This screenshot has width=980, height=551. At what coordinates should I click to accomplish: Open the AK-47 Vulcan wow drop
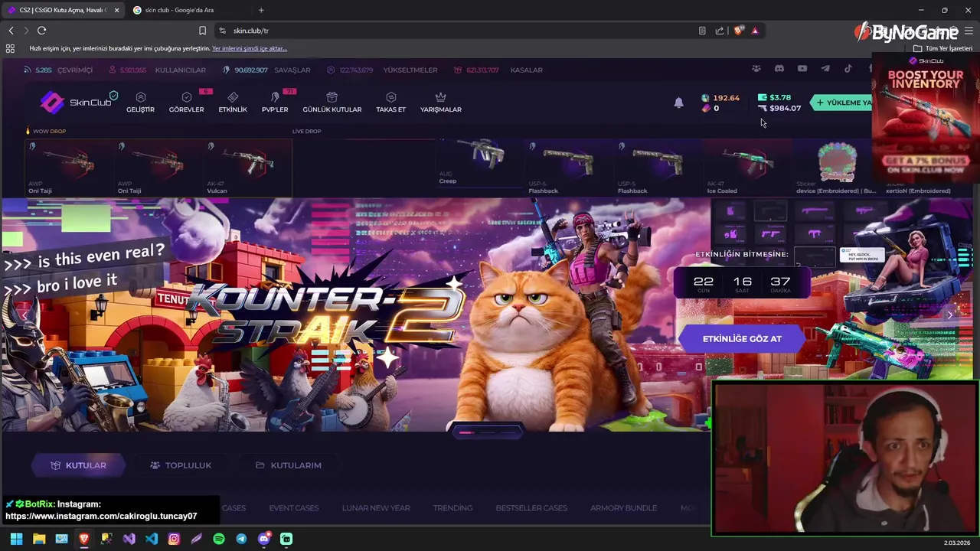(247, 166)
